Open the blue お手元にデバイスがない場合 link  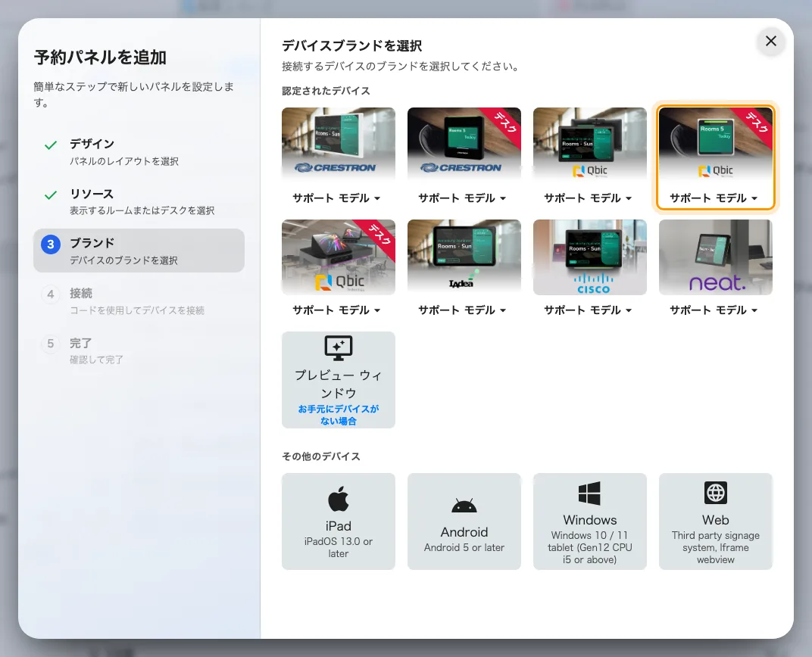point(338,415)
